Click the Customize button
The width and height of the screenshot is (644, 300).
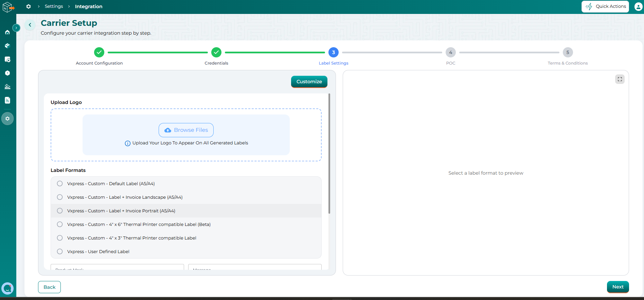coord(309,82)
